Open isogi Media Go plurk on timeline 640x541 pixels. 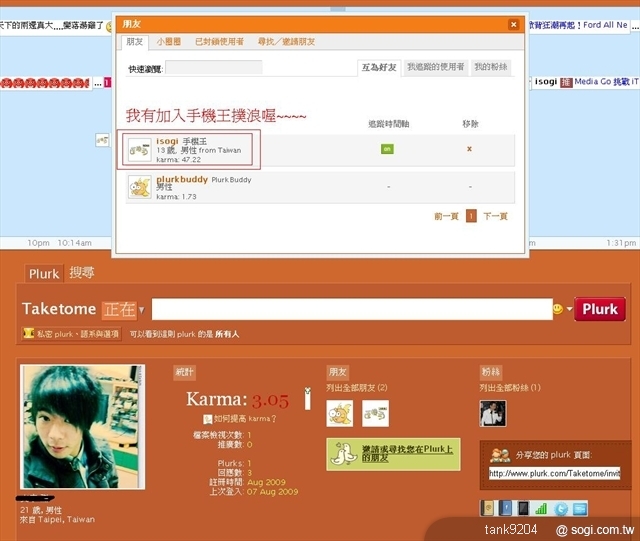click(x=606, y=82)
